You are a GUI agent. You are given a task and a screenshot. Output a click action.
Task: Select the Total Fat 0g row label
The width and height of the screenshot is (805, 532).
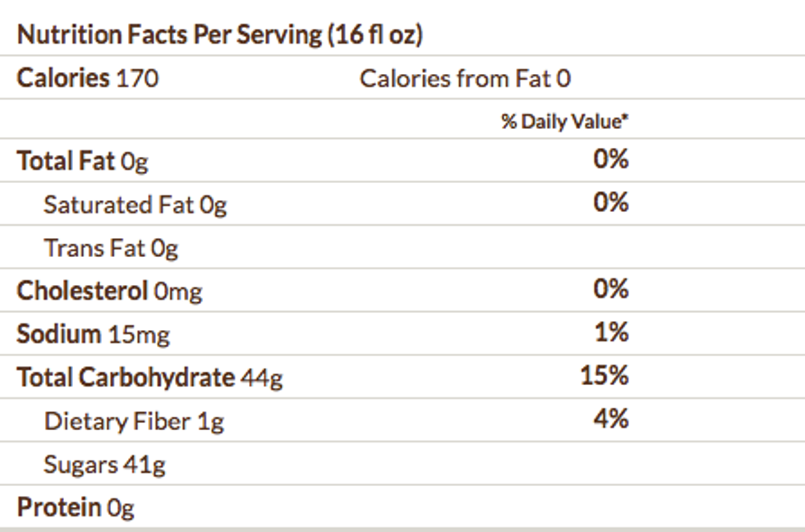coord(82,161)
